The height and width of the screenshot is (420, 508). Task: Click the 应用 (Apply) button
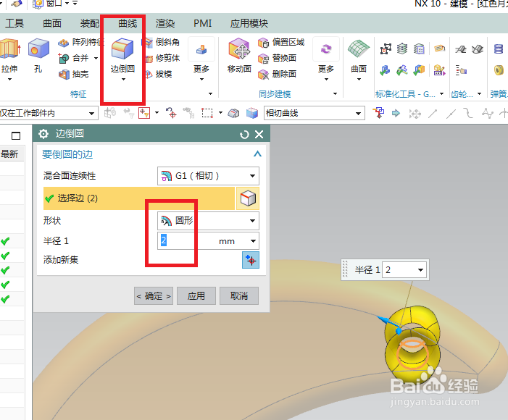coord(196,295)
